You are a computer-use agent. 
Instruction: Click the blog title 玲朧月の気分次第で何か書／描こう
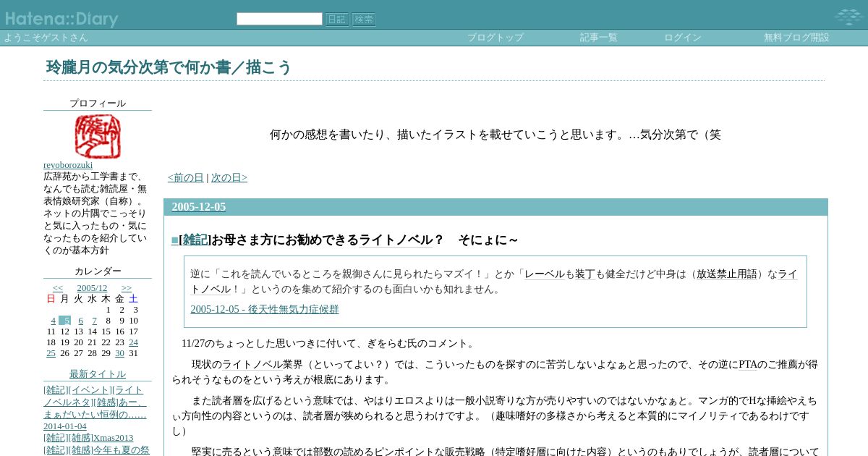click(x=169, y=67)
